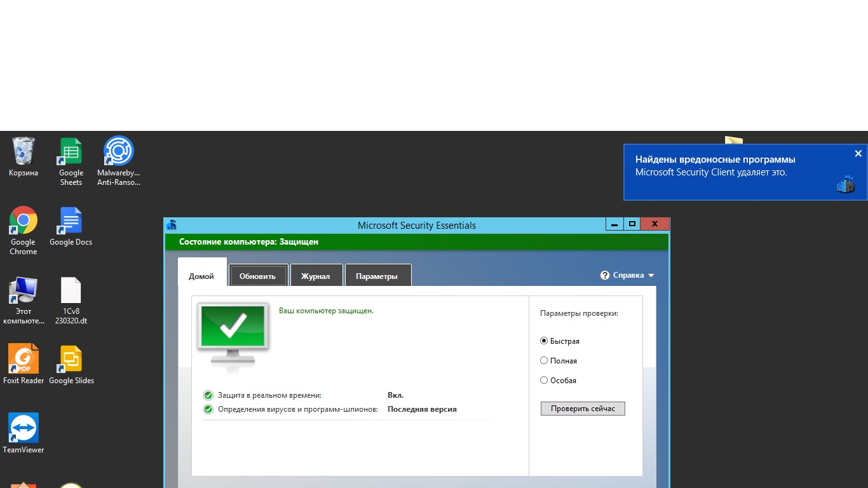Click the Проверить сейчас button
Image resolution: width=868 pixels, height=488 pixels.
(583, 409)
